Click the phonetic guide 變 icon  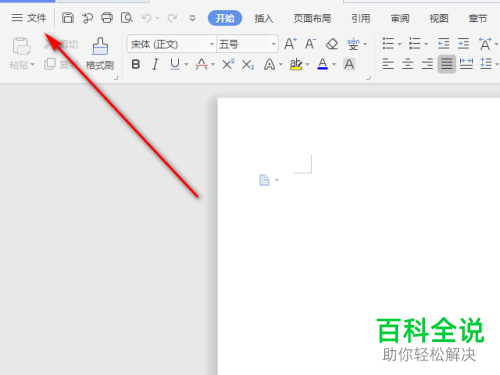click(354, 44)
